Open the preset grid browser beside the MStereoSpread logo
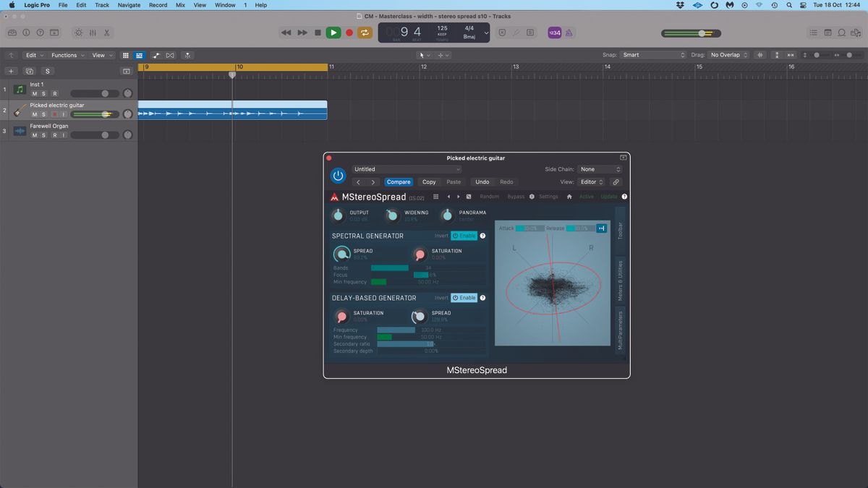 pos(435,196)
